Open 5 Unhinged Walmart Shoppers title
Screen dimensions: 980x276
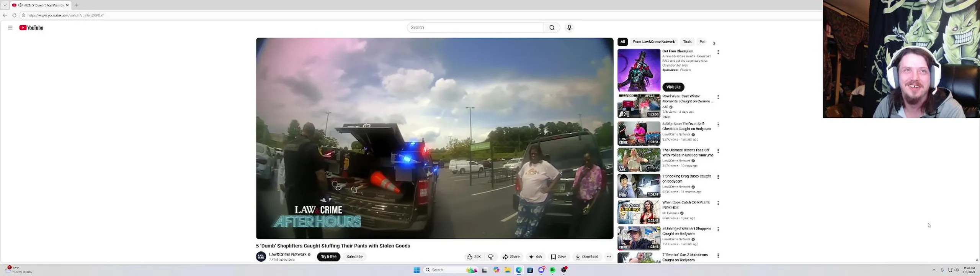tap(687, 231)
